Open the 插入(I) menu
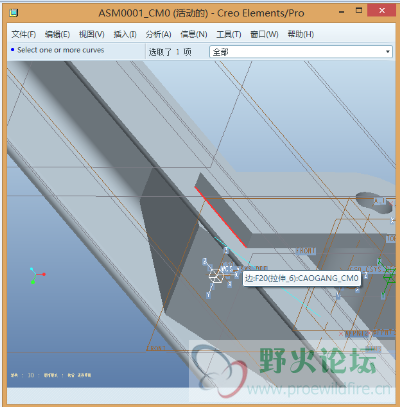This screenshot has width=400, height=407. point(125,34)
